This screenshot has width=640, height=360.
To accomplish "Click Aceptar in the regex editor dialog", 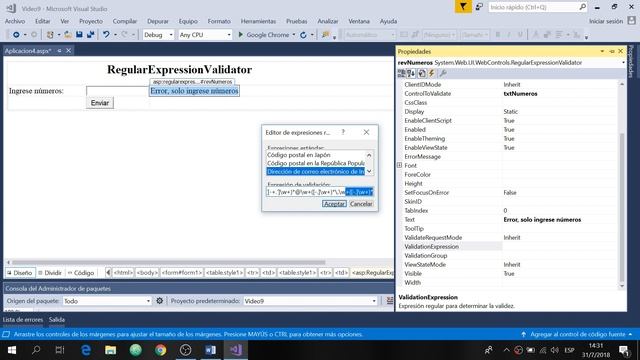I will click(x=334, y=204).
